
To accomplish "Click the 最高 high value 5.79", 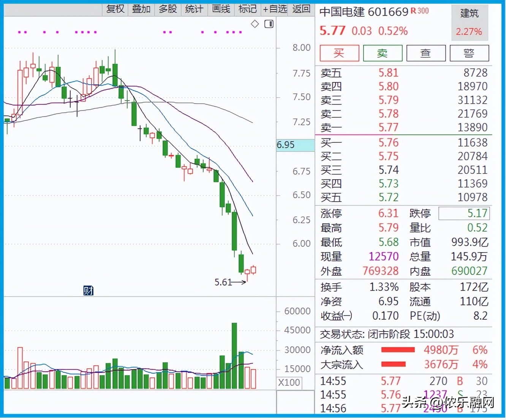I will point(388,227).
